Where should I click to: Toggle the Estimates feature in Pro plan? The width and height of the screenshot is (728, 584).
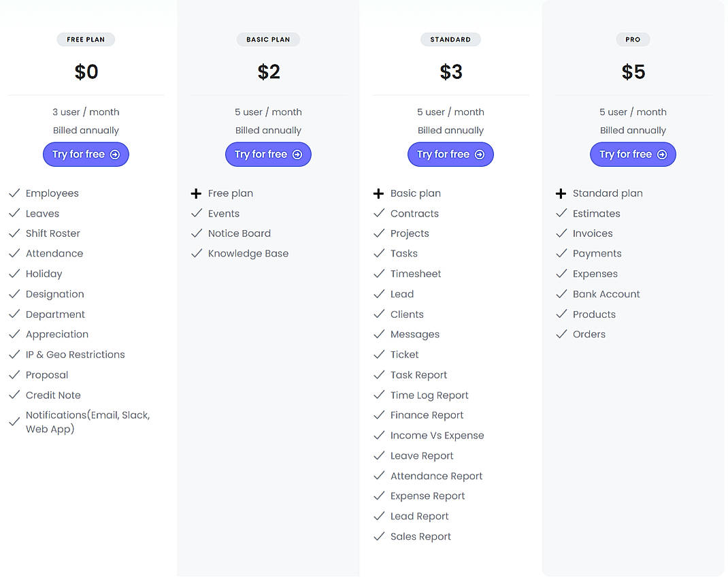click(x=597, y=213)
